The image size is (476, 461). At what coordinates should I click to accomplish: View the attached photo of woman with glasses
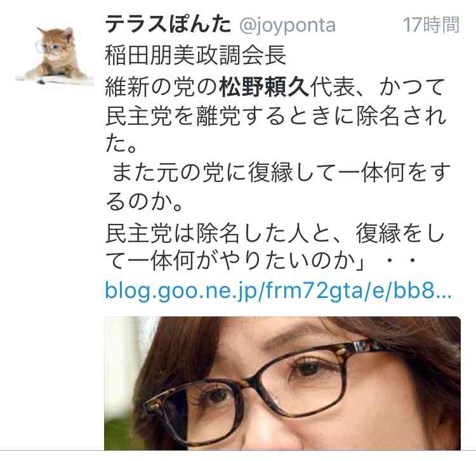tap(282, 383)
